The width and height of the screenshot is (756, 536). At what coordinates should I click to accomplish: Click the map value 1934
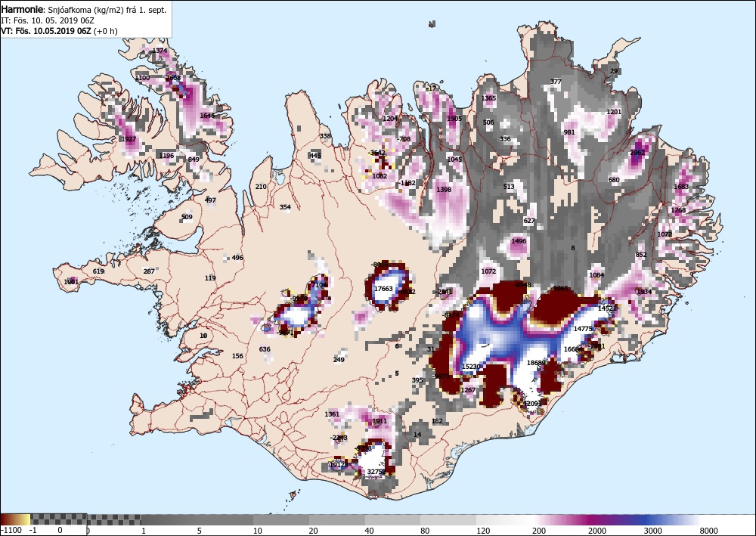[644, 292]
